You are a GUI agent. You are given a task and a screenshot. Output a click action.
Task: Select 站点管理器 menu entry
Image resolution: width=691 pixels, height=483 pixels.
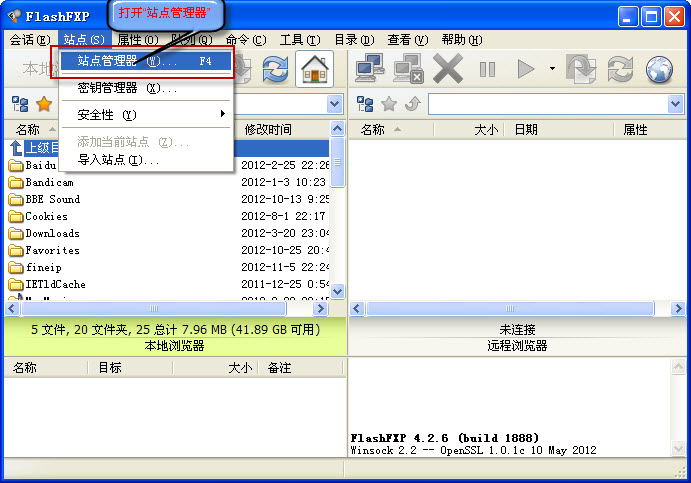pos(145,61)
